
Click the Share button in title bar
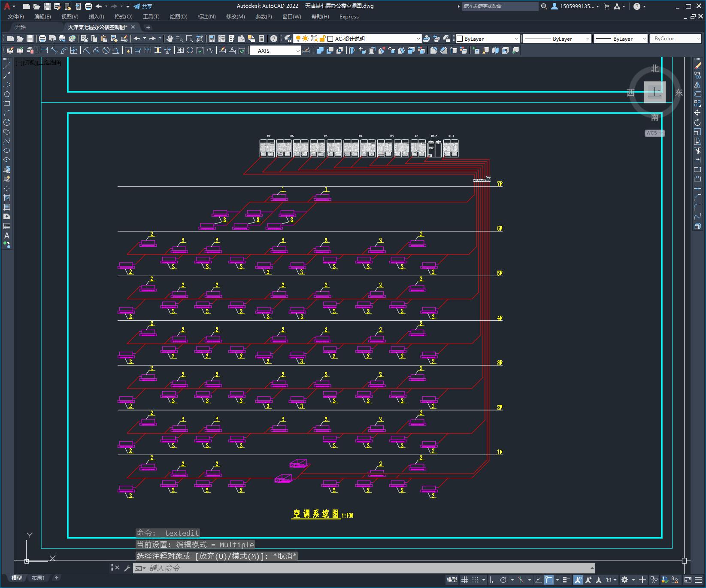(143, 6)
